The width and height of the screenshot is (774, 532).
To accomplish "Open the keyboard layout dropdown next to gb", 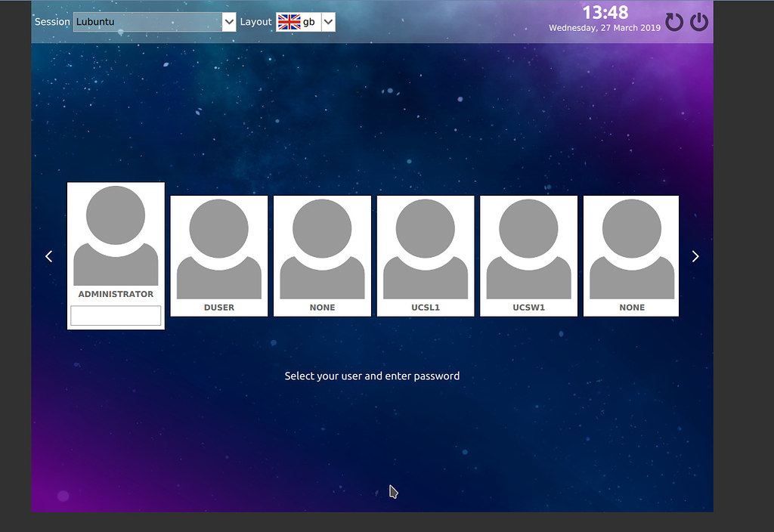I will point(327,22).
